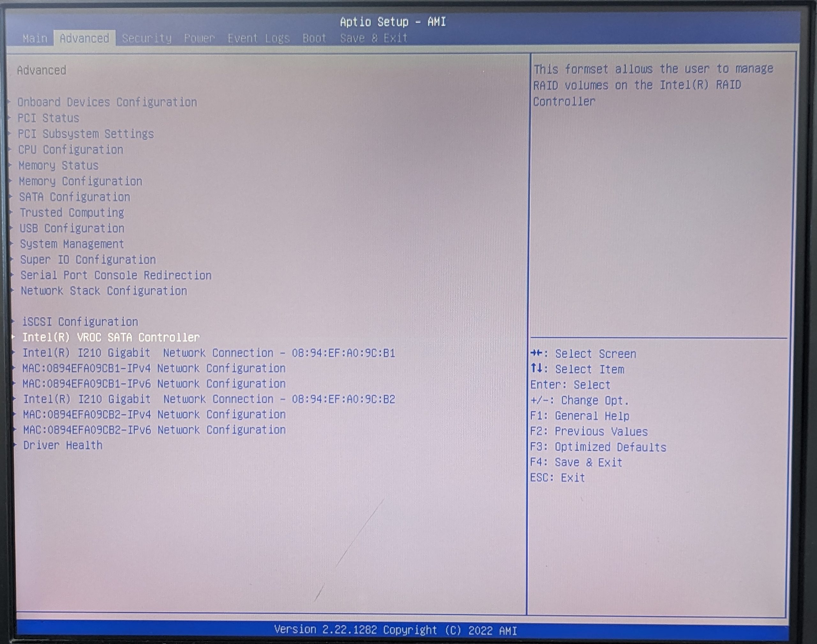
Task: Switch to the Main tab
Action: [x=35, y=39]
